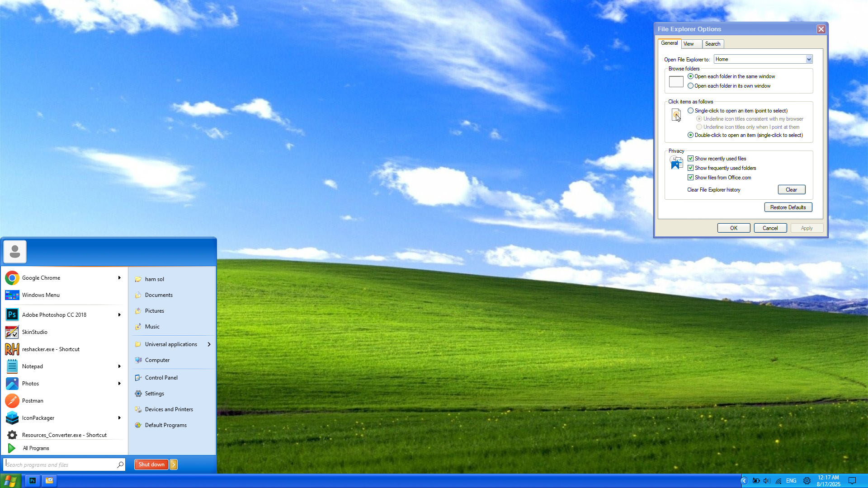The image size is (868, 488).
Task: Launch Postman from the start menu
Action: (x=33, y=401)
